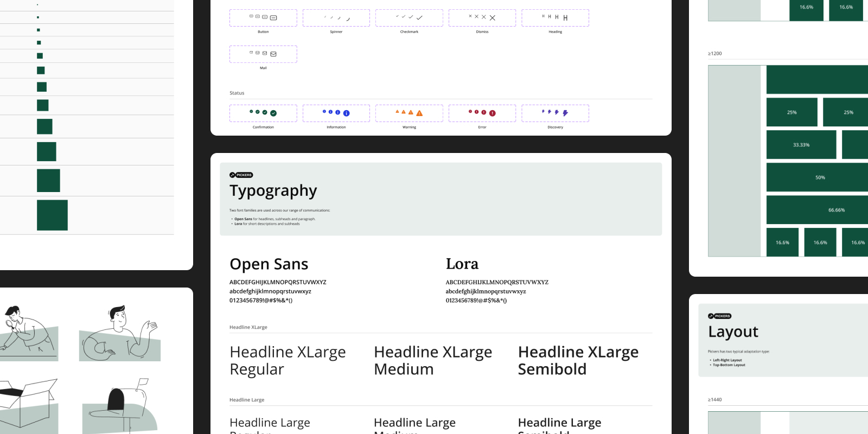Click the 'Lora for short descriptions' bullet
Image resolution: width=868 pixels, height=434 pixels.
pyautogui.click(x=267, y=224)
